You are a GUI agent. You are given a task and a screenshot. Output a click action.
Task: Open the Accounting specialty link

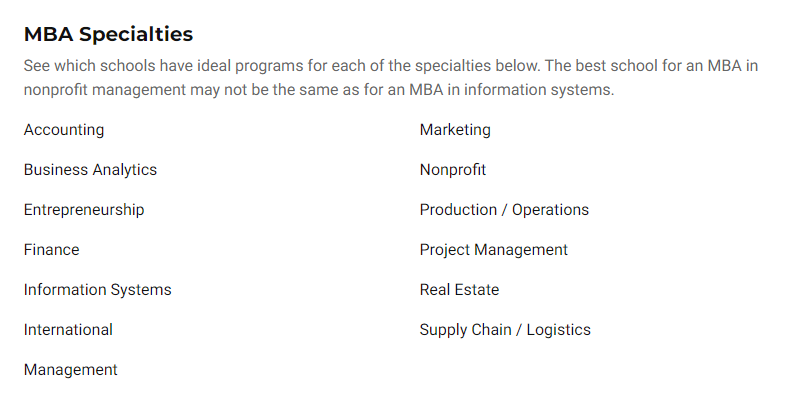[x=64, y=130]
